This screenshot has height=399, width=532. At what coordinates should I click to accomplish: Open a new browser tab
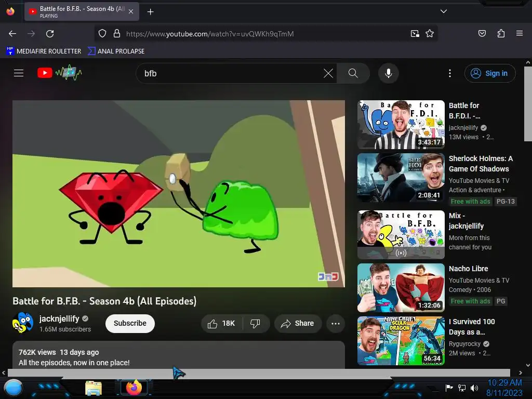tap(150, 12)
